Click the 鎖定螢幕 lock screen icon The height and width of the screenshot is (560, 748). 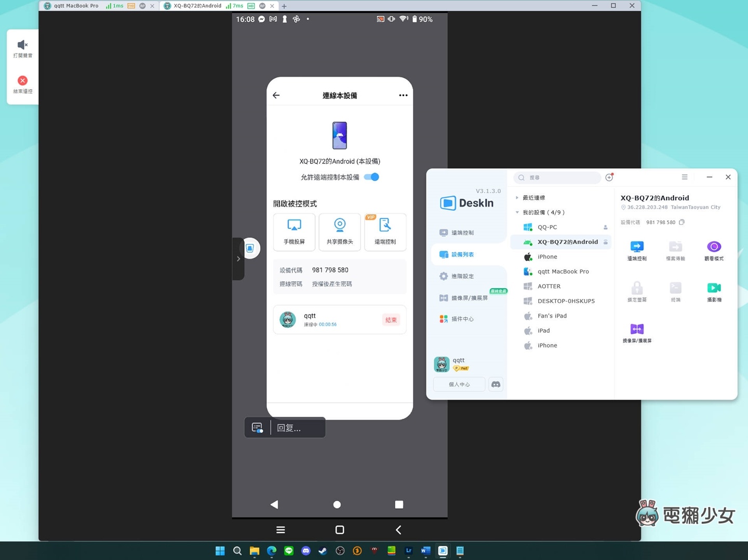point(637,288)
